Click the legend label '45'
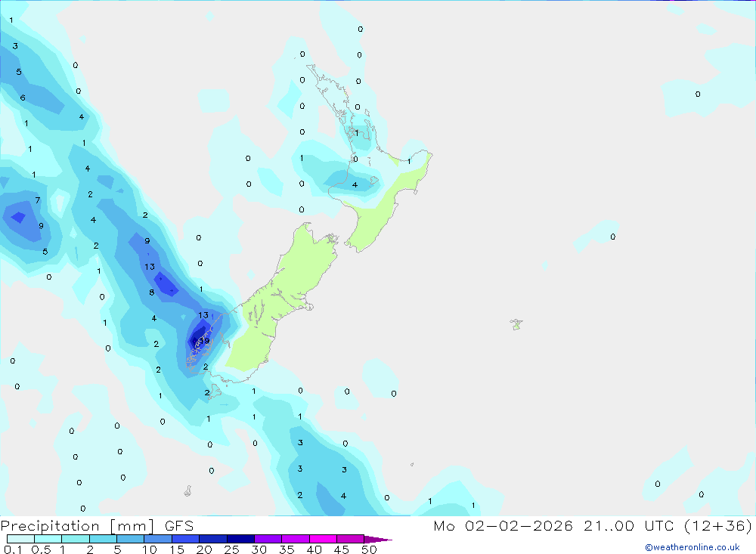This screenshot has width=756, height=554. coord(342,549)
